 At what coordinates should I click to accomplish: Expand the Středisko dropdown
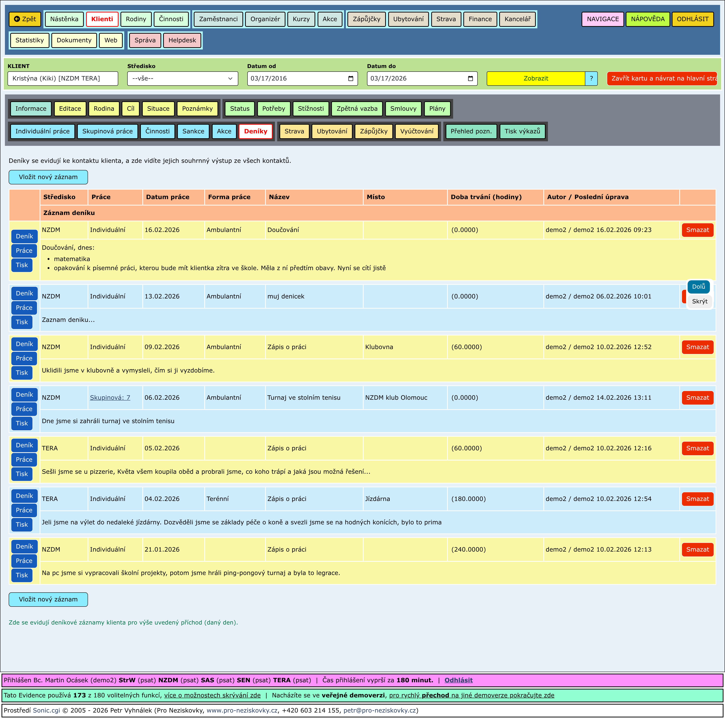pyautogui.click(x=182, y=78)
